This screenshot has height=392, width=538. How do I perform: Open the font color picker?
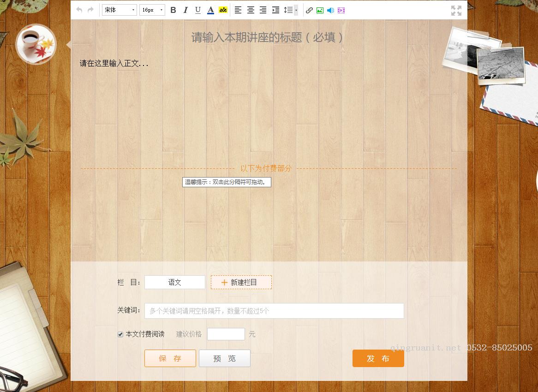(x=210, y=10)
